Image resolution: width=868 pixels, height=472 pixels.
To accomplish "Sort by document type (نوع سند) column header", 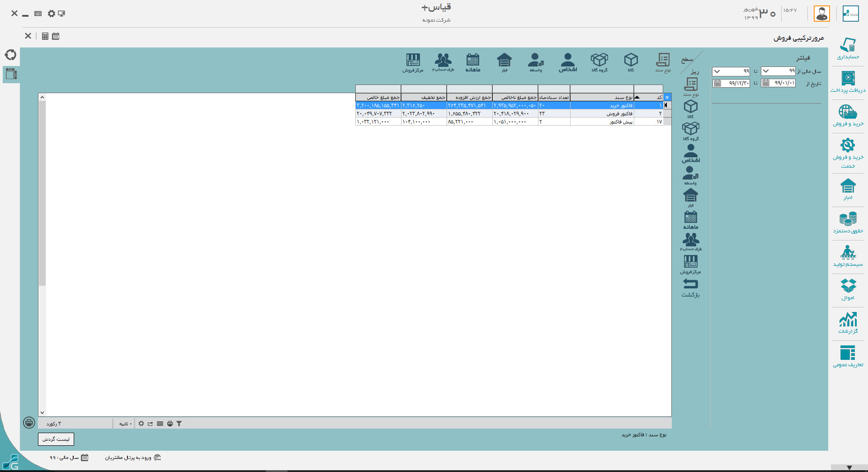I will tap(602, 97).
